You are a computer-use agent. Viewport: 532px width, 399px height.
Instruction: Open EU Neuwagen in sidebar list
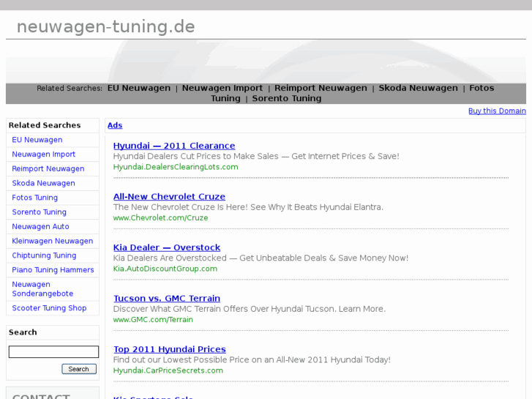coord(37,140)
